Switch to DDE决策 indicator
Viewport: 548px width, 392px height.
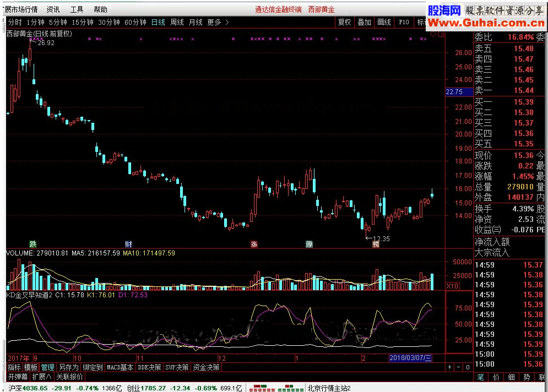[150, 367]
